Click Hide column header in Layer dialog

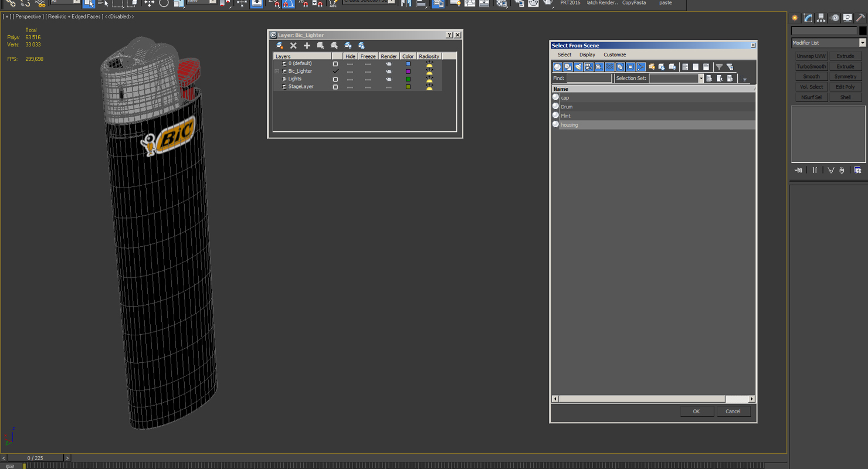(x=350, y=56)
